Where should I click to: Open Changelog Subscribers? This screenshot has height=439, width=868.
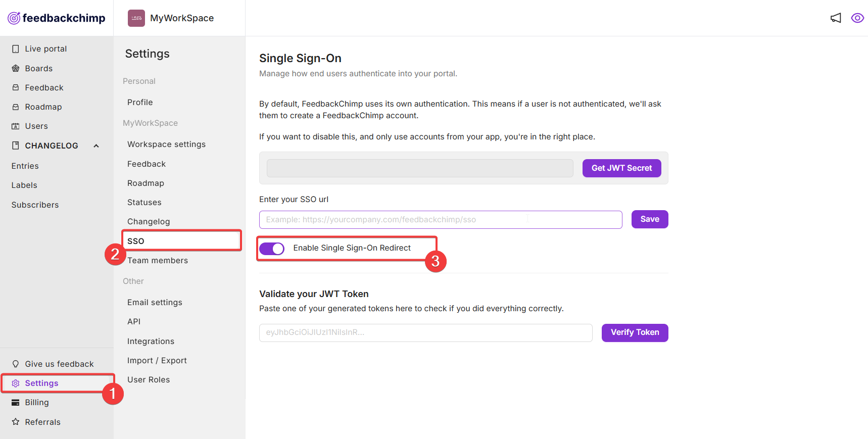coord(35,205)
